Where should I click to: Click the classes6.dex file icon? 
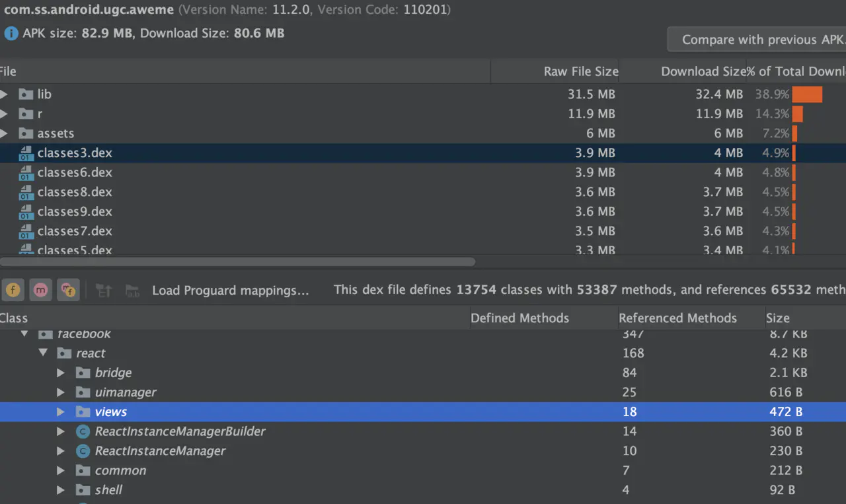(x=26, y=173)
